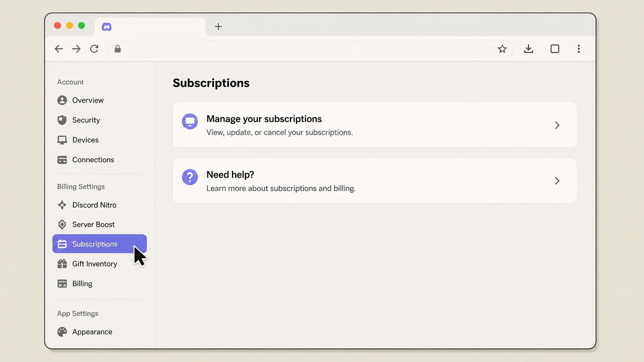Click the Devices monitor icon

point(62,140)
